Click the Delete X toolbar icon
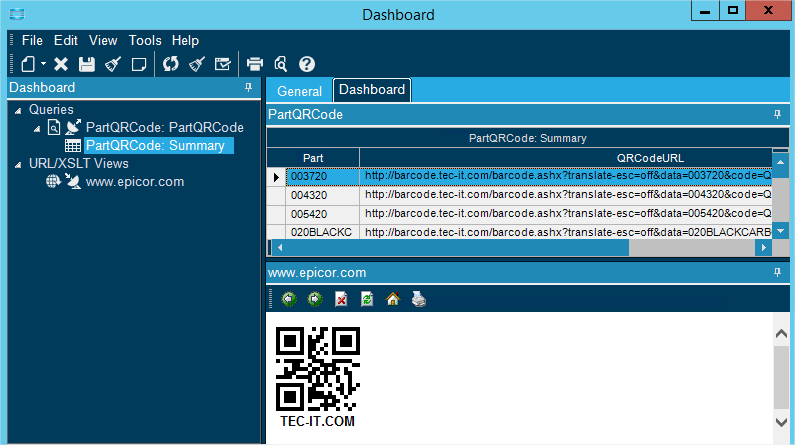795x445 pixels. [x=61, y=64]
